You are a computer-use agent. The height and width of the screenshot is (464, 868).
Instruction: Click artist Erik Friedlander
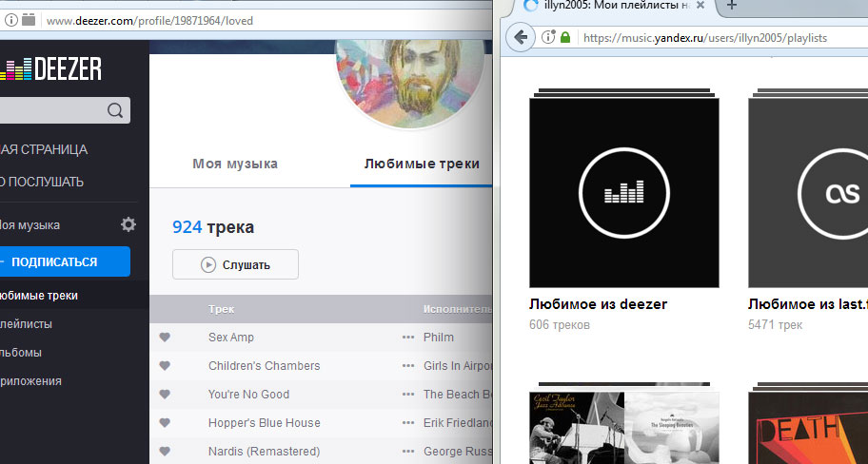click(457, 423)
